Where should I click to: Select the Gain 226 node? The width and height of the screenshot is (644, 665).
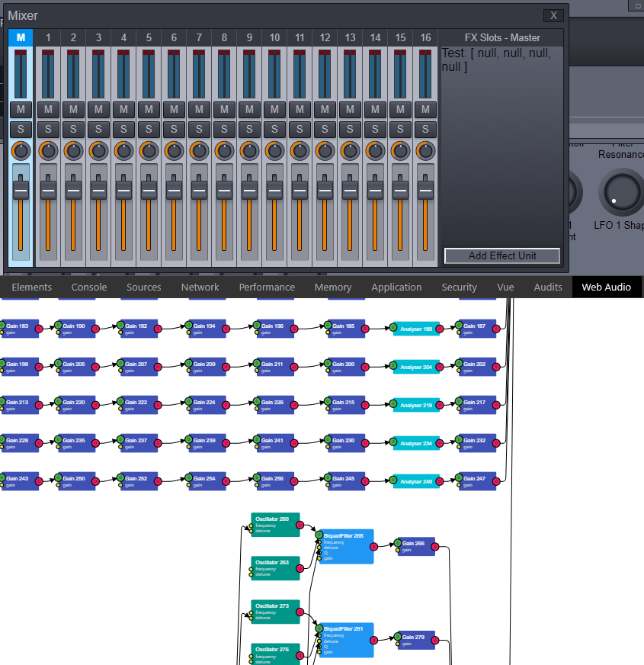pos(274,405)
